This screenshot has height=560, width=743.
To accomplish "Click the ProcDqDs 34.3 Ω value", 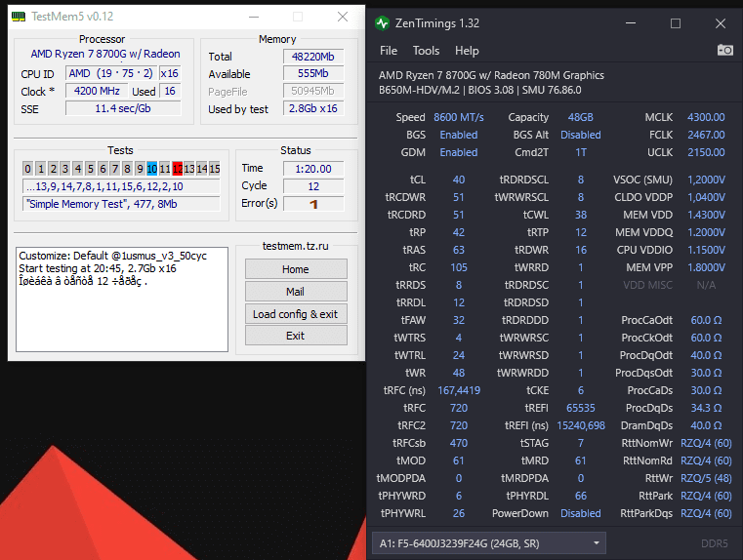I will (706, 408).
